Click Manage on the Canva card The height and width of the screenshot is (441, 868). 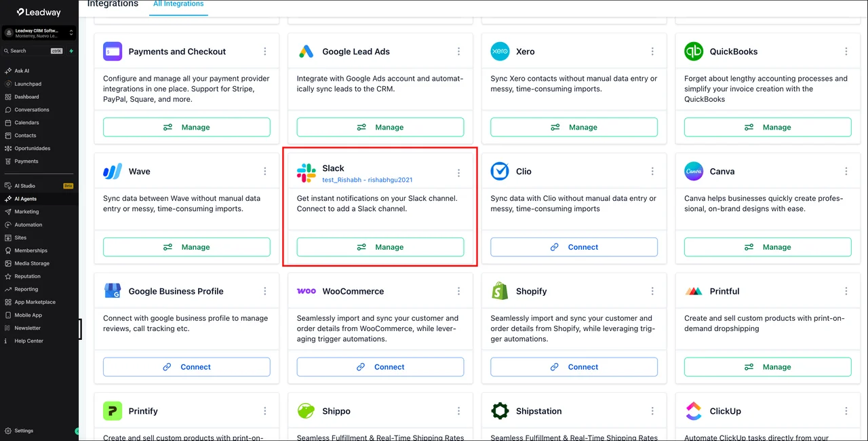[x=768, y=247]
